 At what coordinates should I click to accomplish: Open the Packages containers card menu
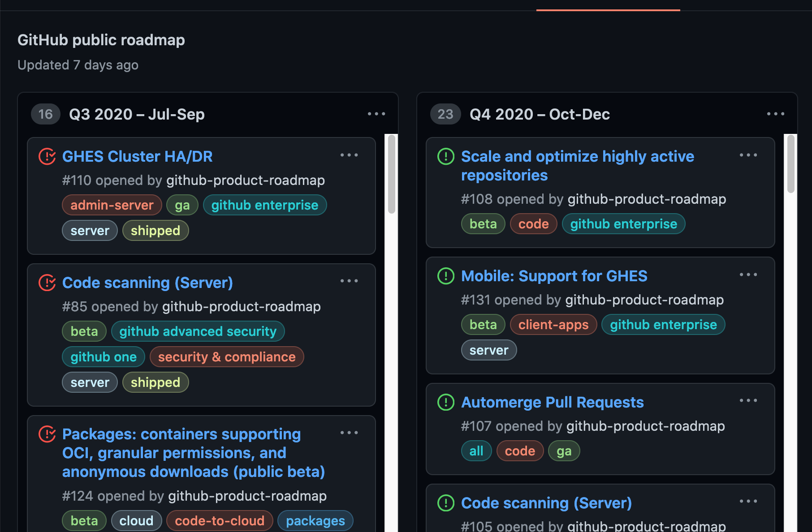click(x=349, y=433)
